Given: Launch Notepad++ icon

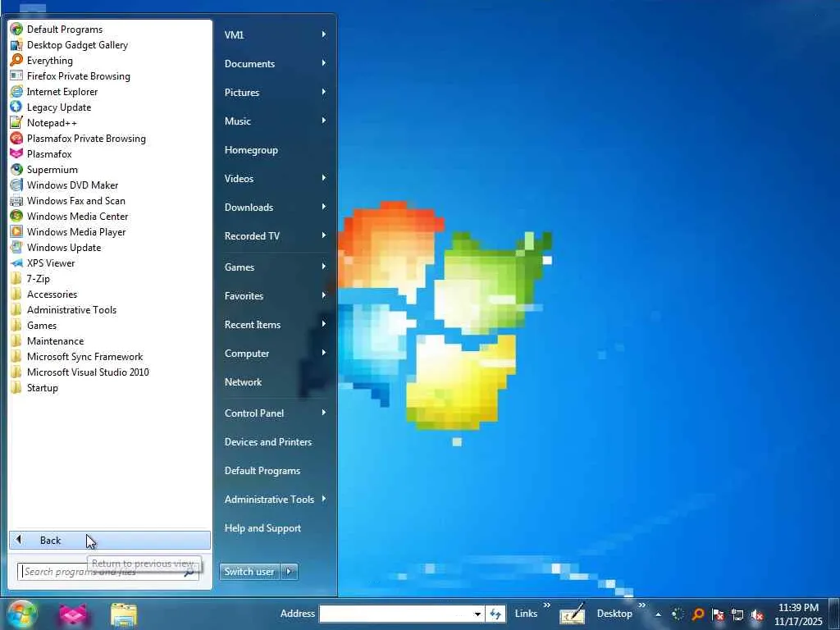Looking at the screenshot, I should (16, 122).
